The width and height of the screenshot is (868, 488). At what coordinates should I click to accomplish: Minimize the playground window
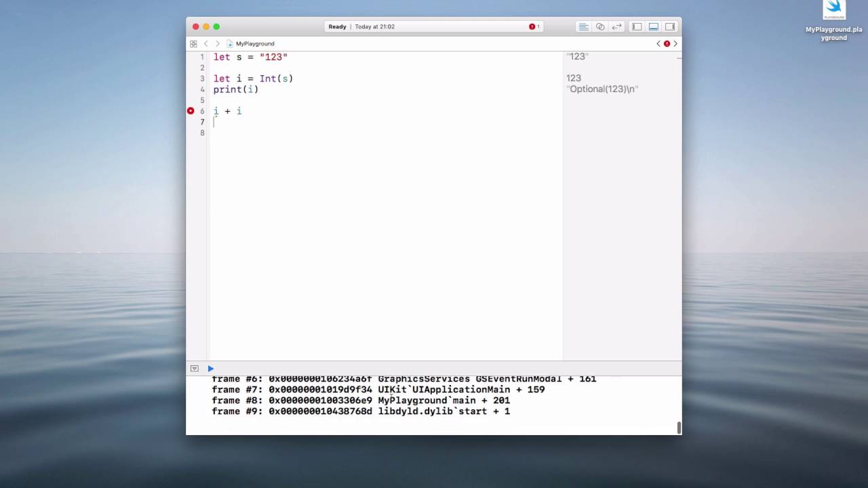pyautogui.click(x=206, y=26)
